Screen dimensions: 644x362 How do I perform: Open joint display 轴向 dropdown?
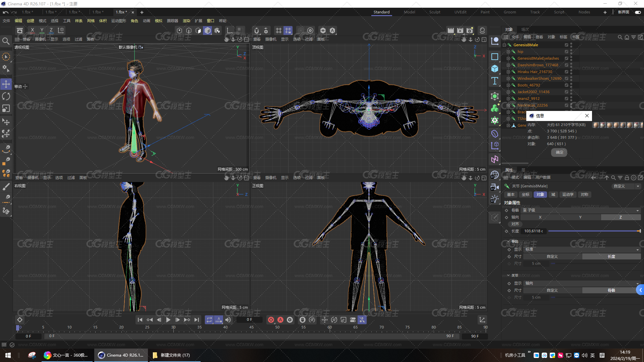point(582,283)
